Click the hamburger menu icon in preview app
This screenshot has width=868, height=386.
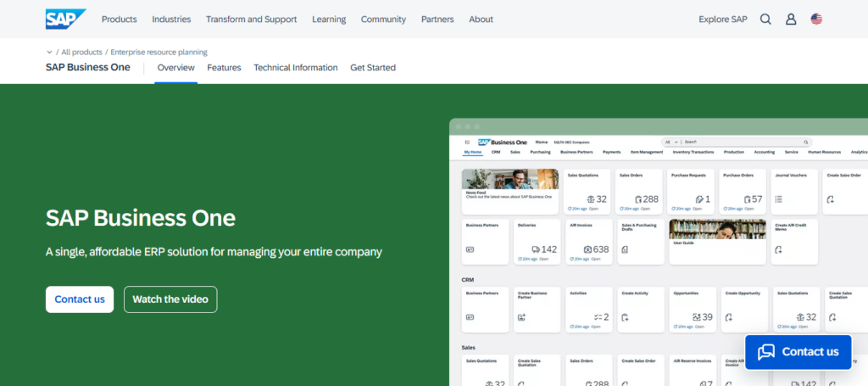(467, 143)
